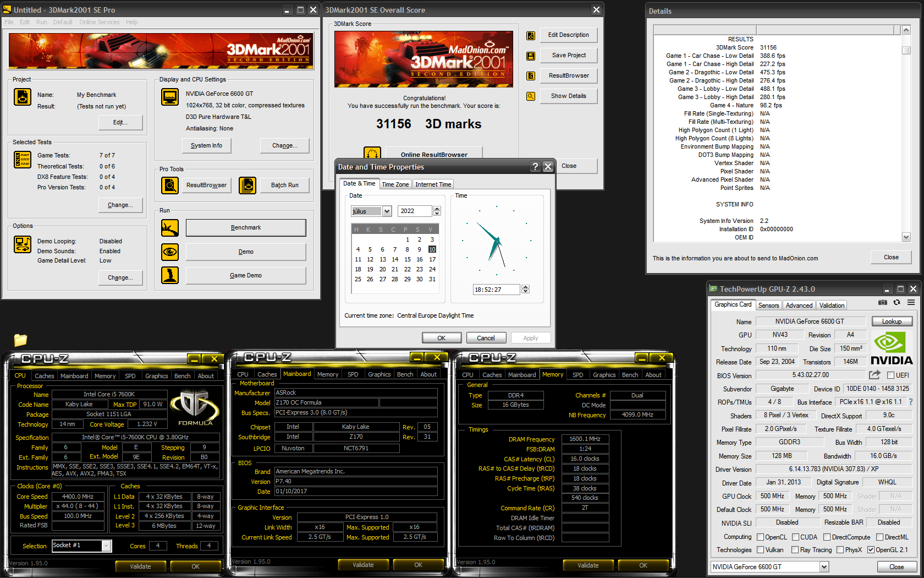The width and height of the screenshot is (924, 578).
Task: Open the Advanced tab in GPU-Z
Action: point(799,306)
